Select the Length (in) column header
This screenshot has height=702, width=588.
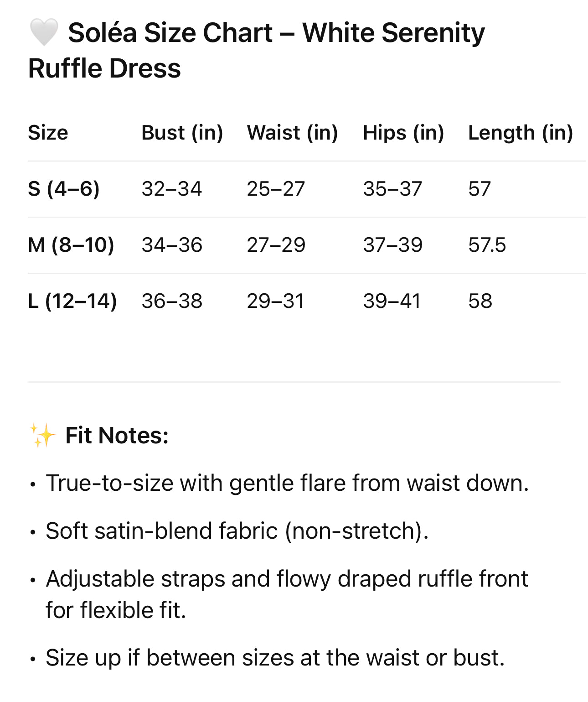point(520,133)
